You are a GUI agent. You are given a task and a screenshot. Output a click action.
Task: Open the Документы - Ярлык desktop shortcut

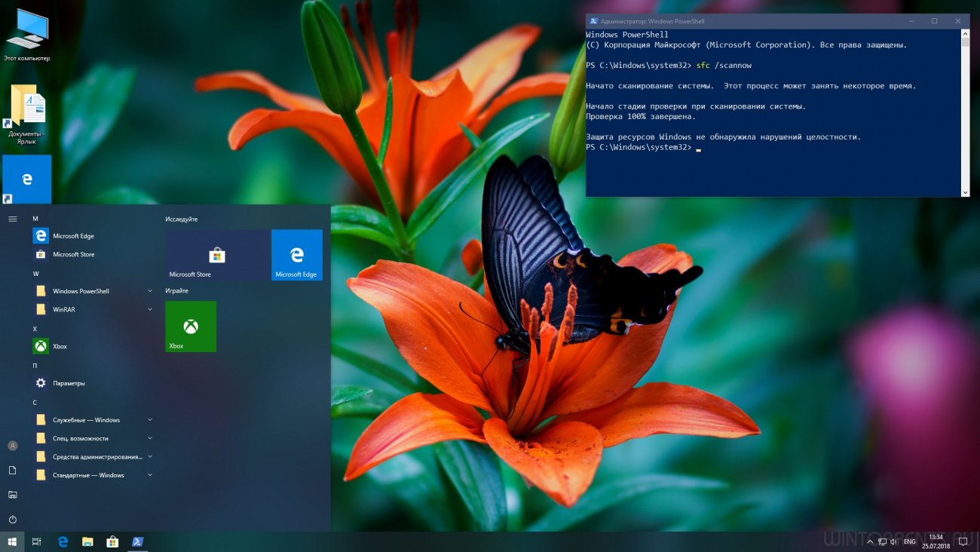click(x=27, y=115)
